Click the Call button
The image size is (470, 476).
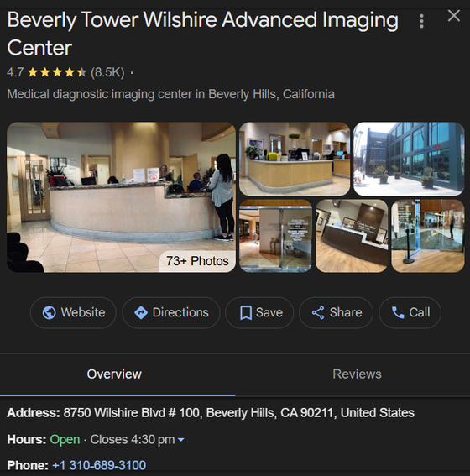[x=410, y=312]
